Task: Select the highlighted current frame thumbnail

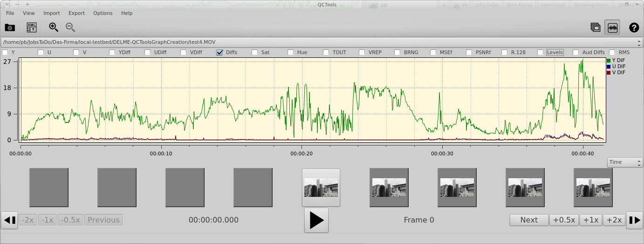Action: pos(321,188)
